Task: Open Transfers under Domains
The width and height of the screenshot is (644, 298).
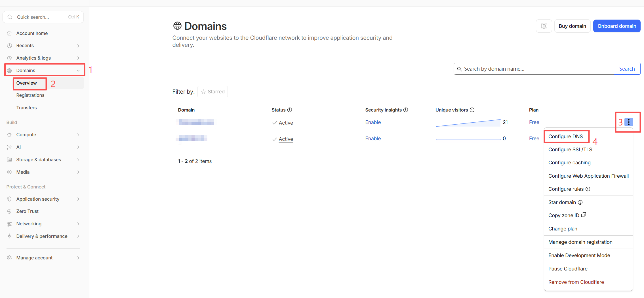Action: pos(26,108)
